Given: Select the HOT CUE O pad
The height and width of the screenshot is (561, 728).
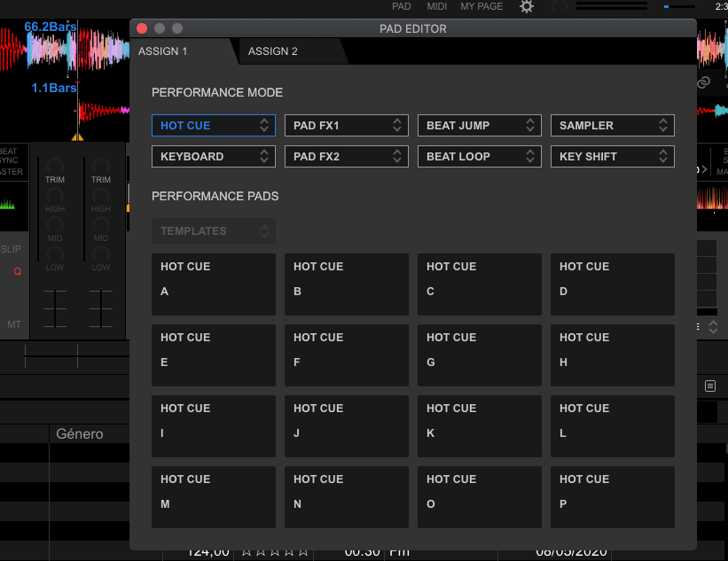Looking at the screenshot, I should tap(480, 497).
